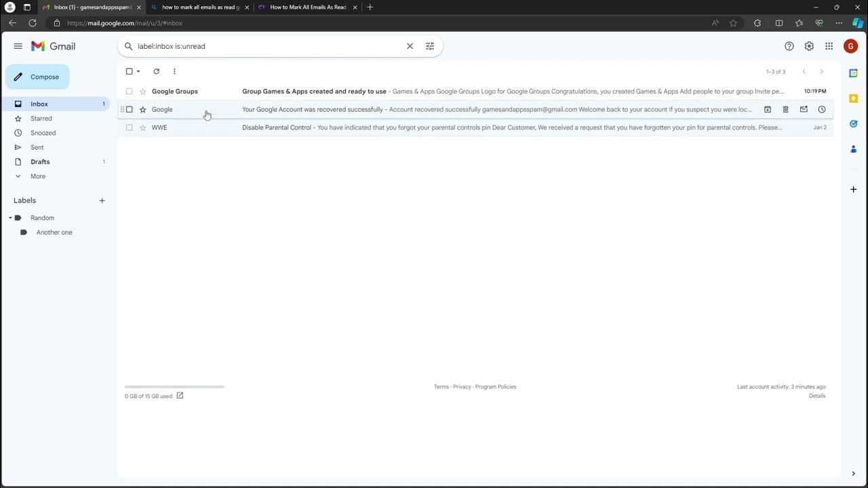The width and height of the screenshot is (868, 488).
Task: Open Google Calendar side panel icon
Action: pyautogui.click(x=854, y=73)
